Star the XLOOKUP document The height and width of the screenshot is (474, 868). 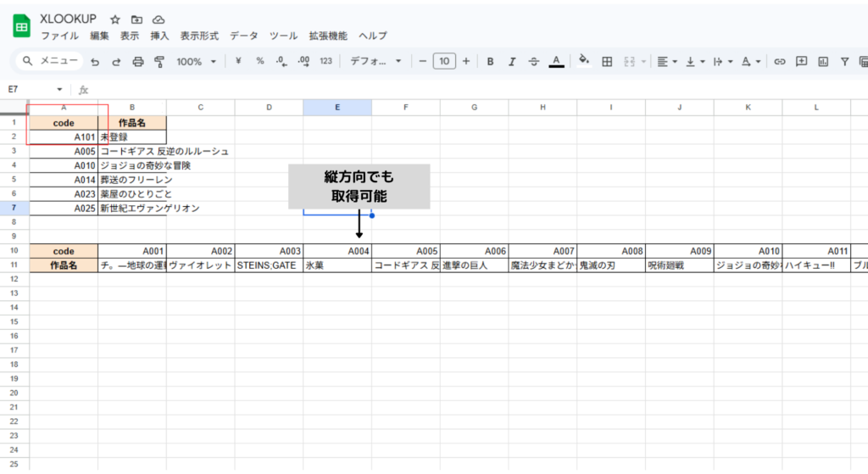coord(115,20)
